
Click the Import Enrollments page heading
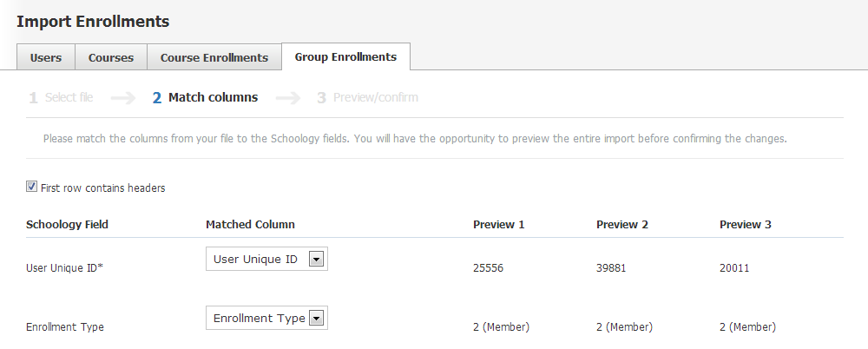point(93,21)
